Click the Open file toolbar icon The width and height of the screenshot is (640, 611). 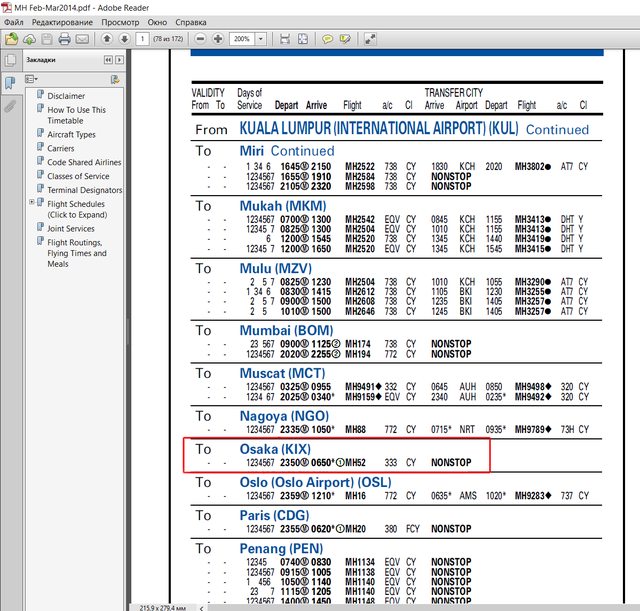(11, 39)
